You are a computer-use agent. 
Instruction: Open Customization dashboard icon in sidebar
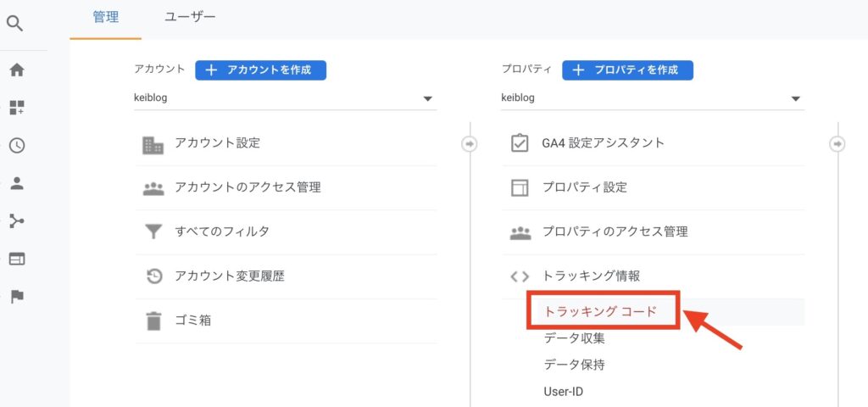click(x=17, y=108)
